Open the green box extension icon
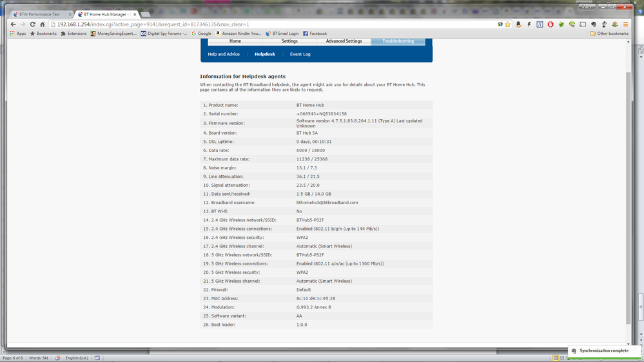This screenshot has height=362, width=644. [561, 24]
